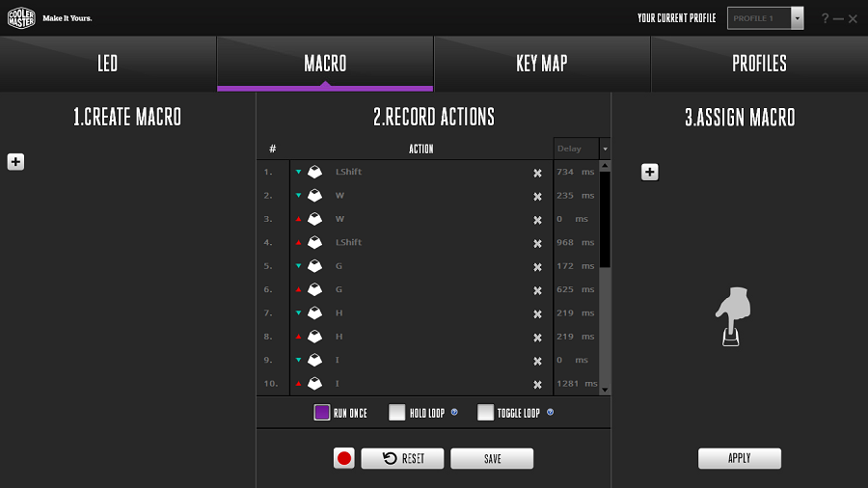868x488 pixels.
Task: Click the top-right question mark help icon
Action: [x=825, y=18]
